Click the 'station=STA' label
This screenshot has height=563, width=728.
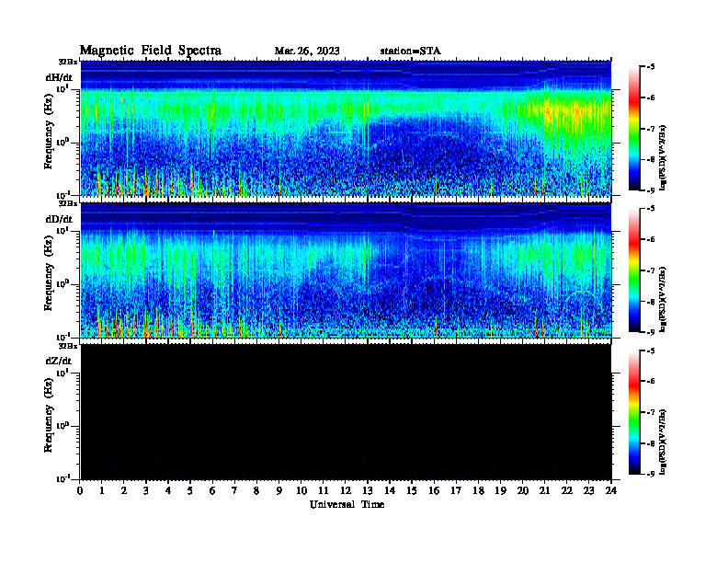pos(411,51)
